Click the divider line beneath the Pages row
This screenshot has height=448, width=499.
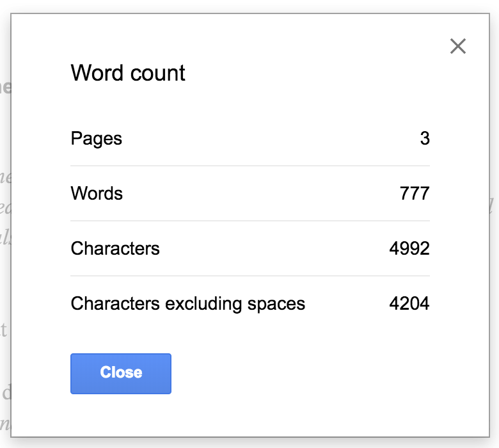(x=249, y=166)
